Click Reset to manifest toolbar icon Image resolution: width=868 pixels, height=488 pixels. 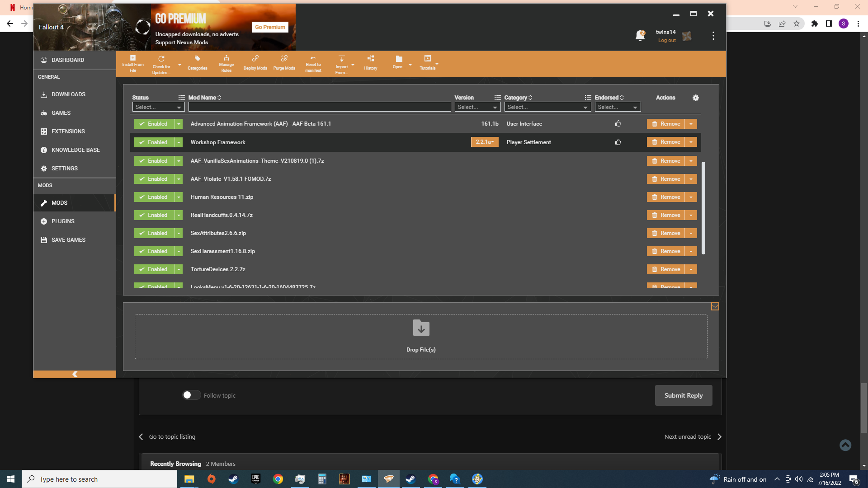point(313,64)
